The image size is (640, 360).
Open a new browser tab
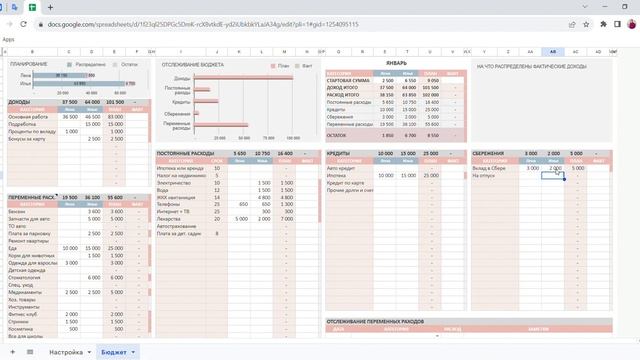pyautogui.click(x=50, y=7)
